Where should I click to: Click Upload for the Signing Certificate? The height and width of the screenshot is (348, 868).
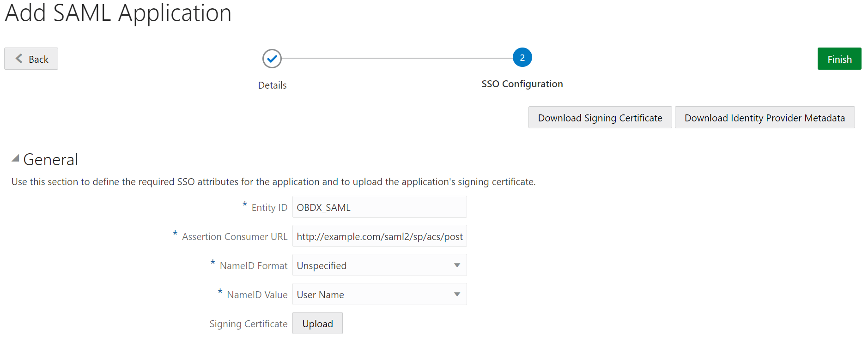point(317,324)
